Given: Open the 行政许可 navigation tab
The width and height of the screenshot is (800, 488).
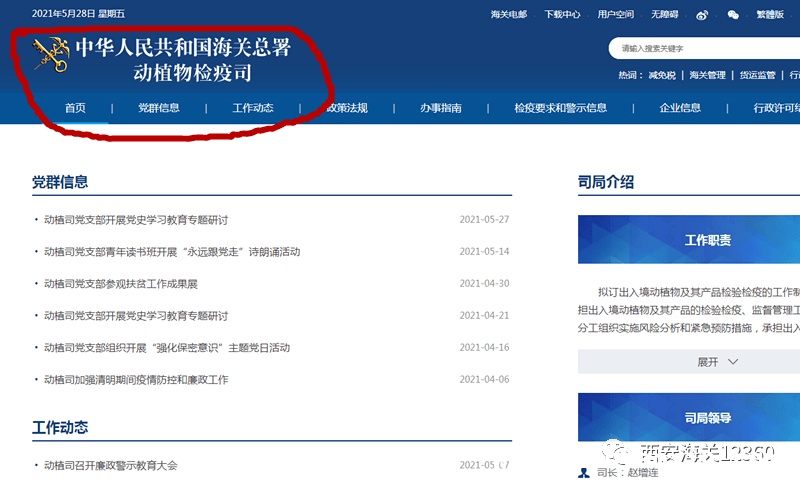Looking at the screenshot, I should 777,108.
